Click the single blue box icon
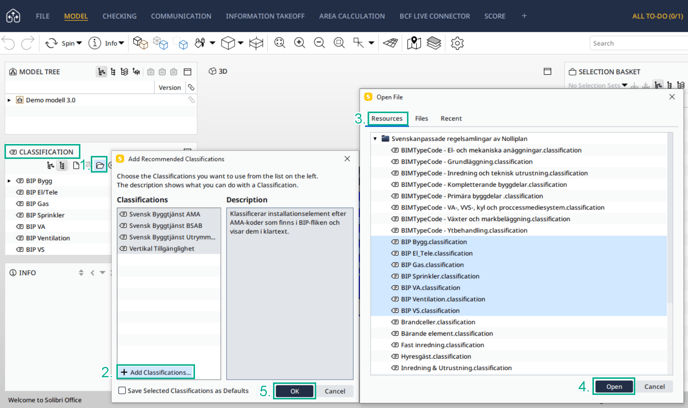 click(181, 43)
